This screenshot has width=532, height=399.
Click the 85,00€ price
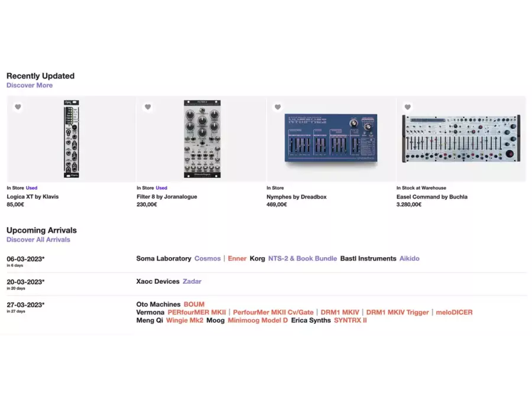[x=15, y=205]
